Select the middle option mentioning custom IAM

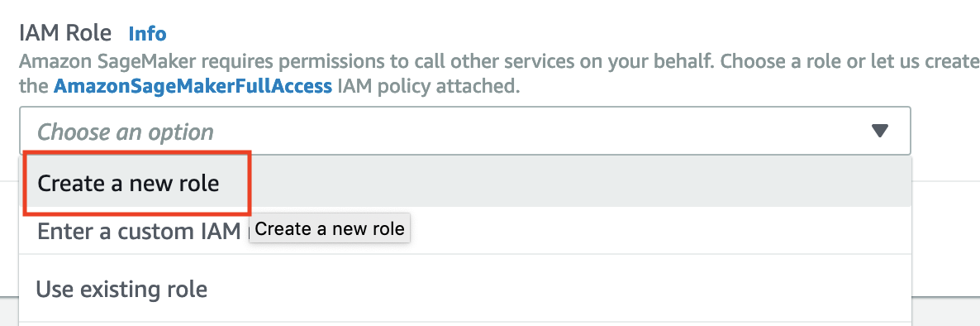[x=465, y=231]
